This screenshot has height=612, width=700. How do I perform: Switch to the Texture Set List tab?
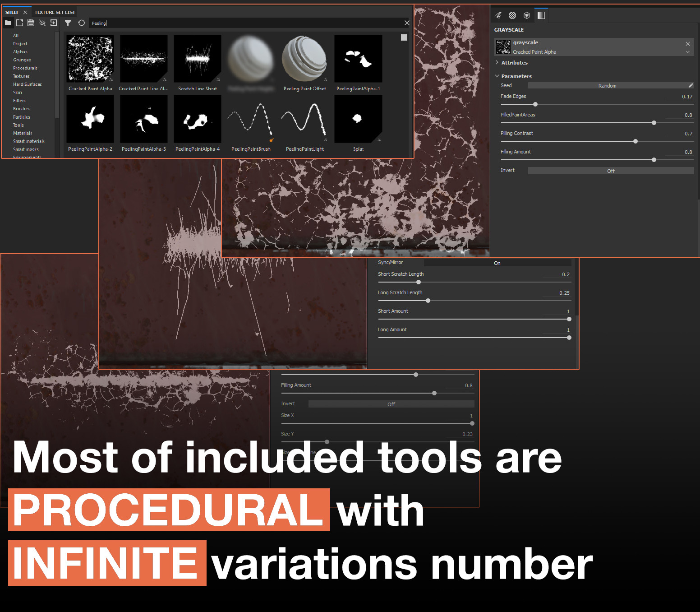[55, 12]
